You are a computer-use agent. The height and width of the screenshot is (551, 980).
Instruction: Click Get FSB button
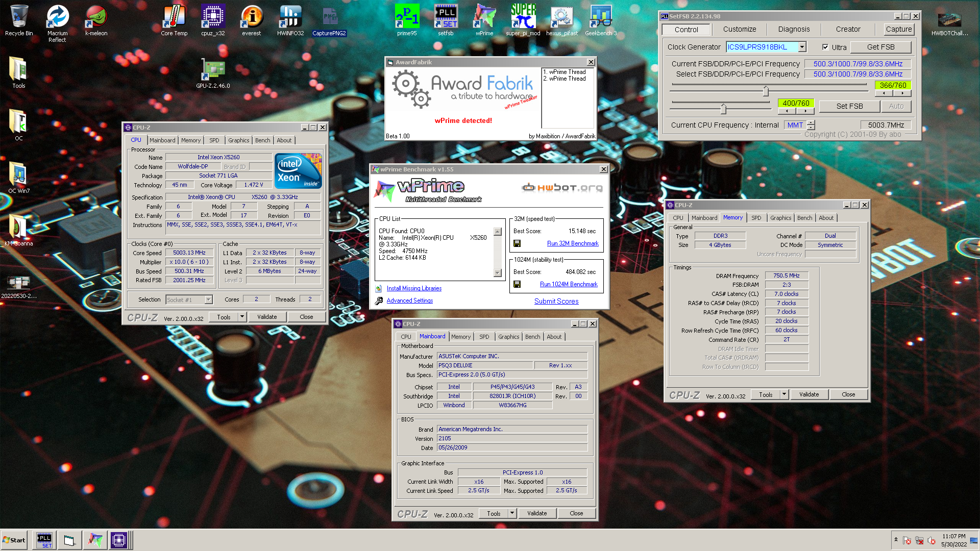(x=880, y=47)
